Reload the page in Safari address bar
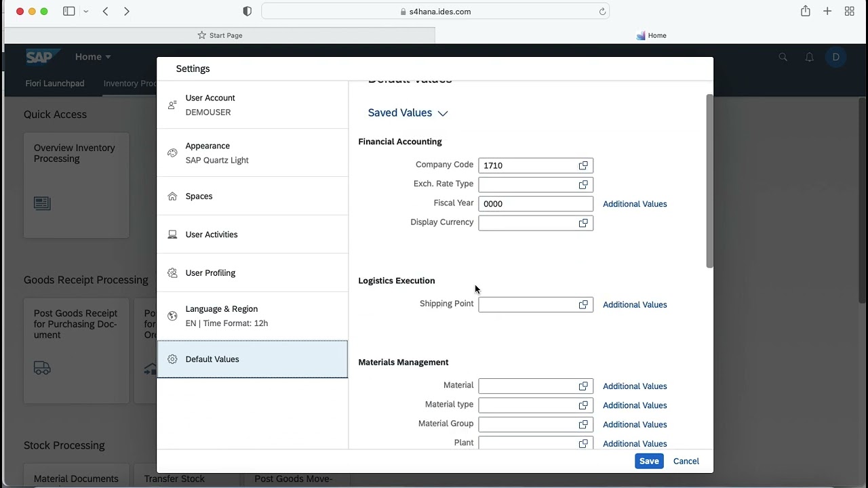Viewport: 868px width, 488px height. [x=602, y=12]
